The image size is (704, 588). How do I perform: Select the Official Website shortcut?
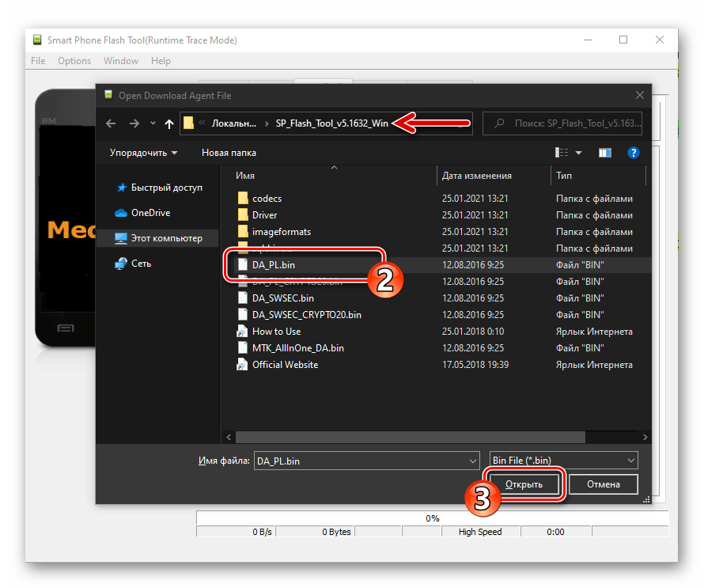tap(278, 364)
